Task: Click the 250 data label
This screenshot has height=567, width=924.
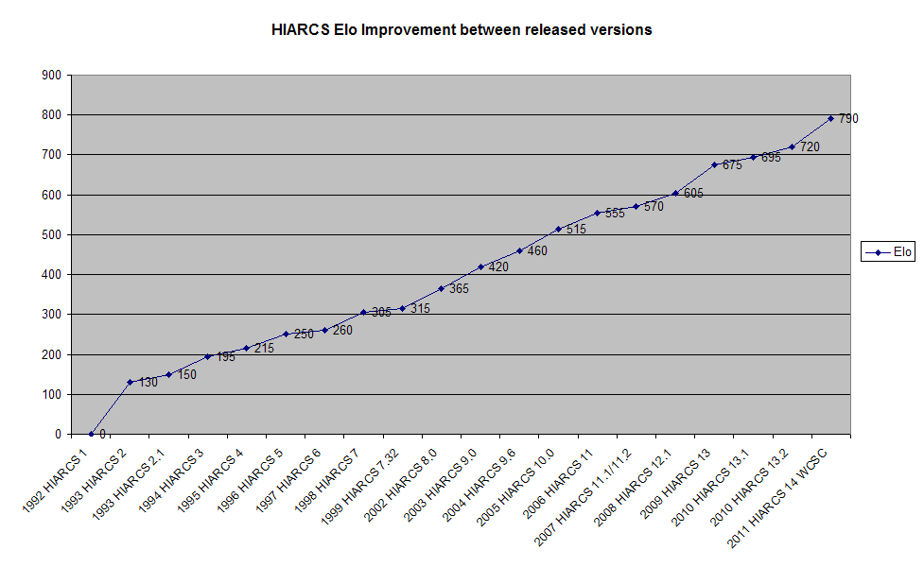Action: click(303, 335)
